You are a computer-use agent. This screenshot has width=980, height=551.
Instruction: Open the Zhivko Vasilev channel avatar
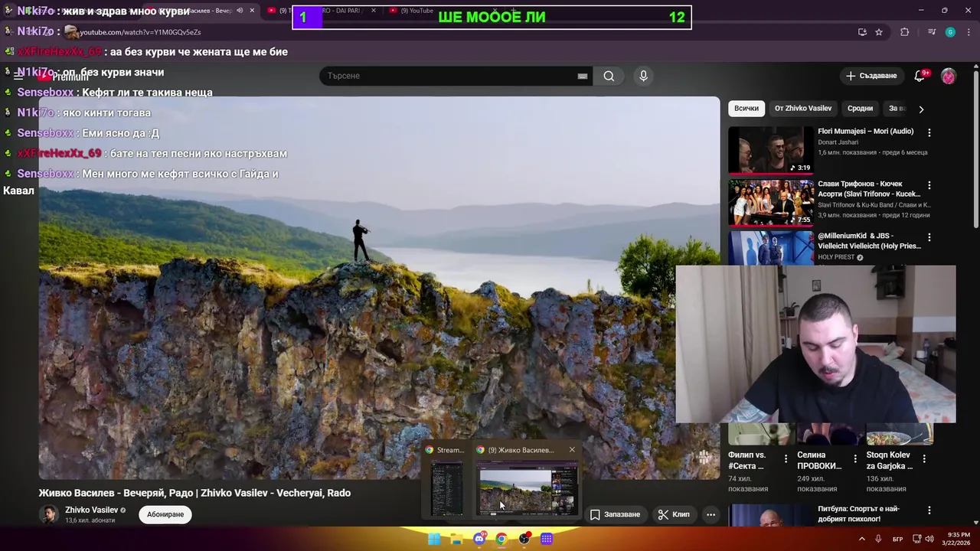tap(49, 514)
